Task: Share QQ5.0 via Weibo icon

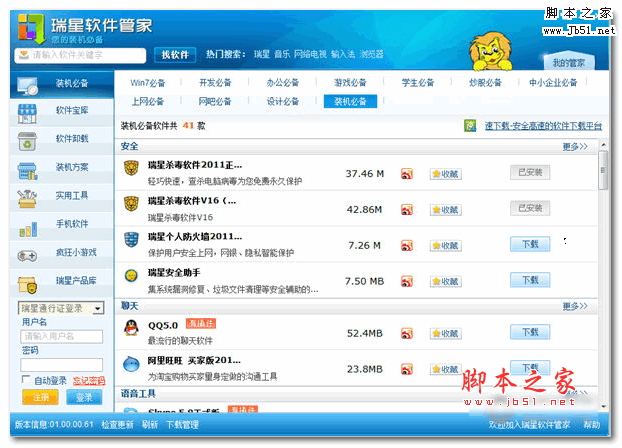Action: click(x=407, y=333)
